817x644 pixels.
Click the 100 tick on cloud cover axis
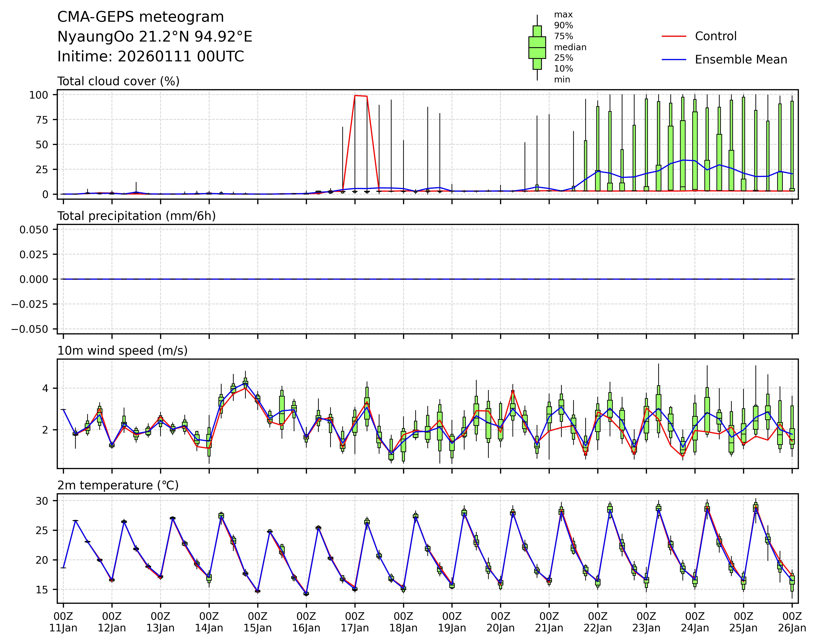39,95
